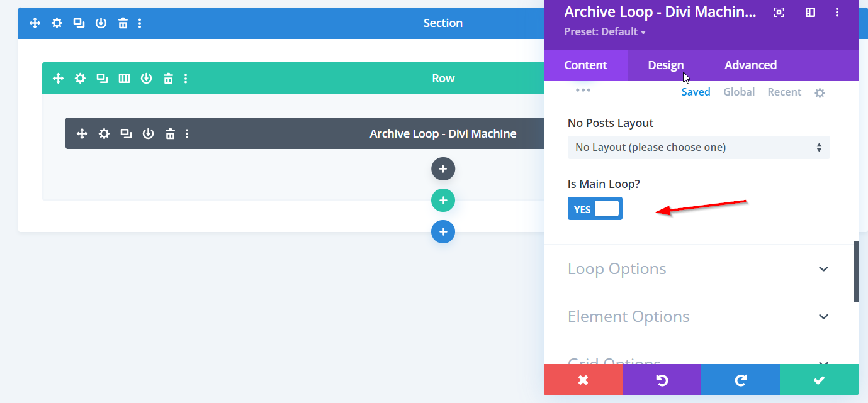The image size is (868, 403).
Task: Switch to the Design tab
Action: 665,65
